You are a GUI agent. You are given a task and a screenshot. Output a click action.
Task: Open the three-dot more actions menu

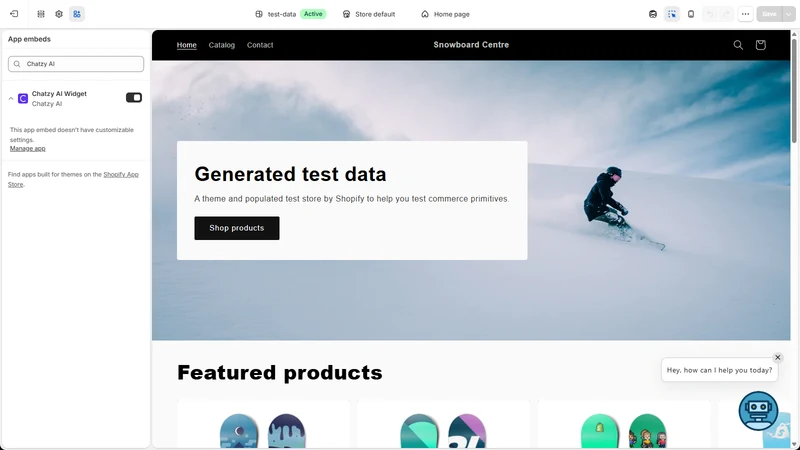745,14
